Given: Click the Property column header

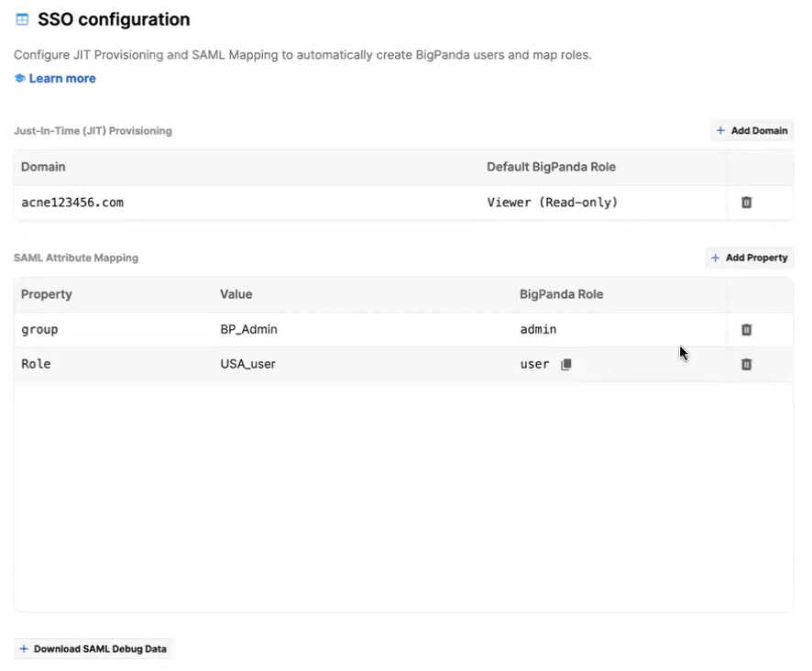Looking at the screenshot, I should click(x=46, y=294).
